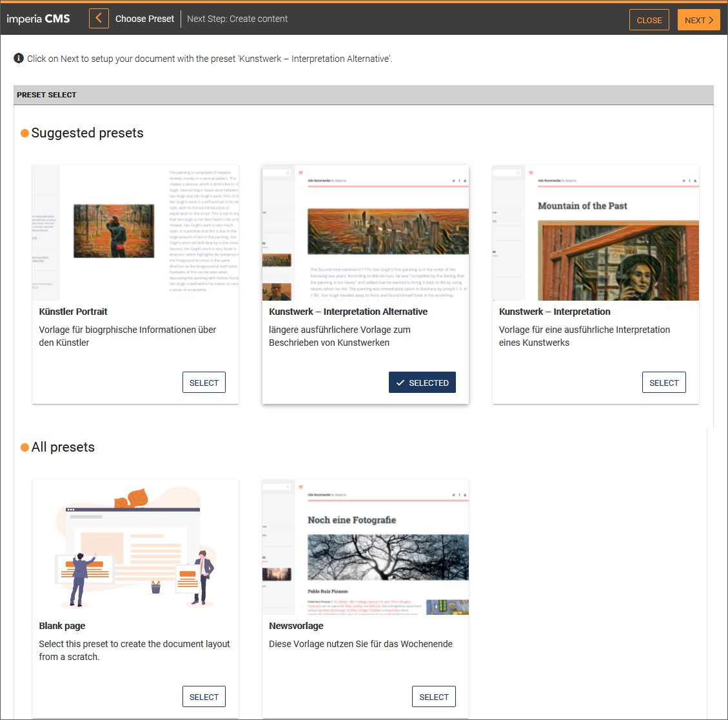Select the Newsvorlage preset

coord(434,697)
